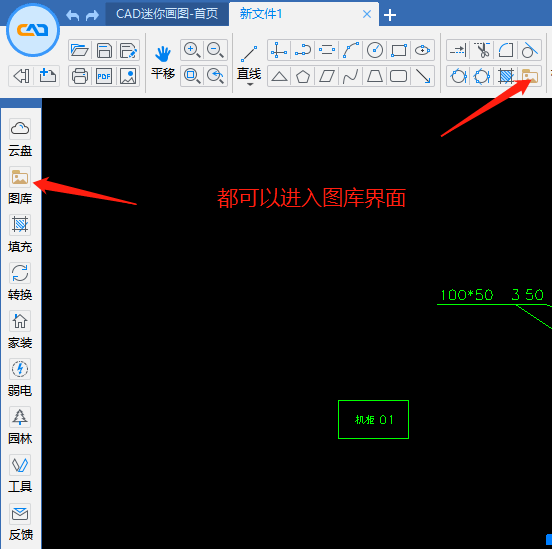Export drawing as PDF
This screenshot has width=552, height=549.
click(104, 76)
